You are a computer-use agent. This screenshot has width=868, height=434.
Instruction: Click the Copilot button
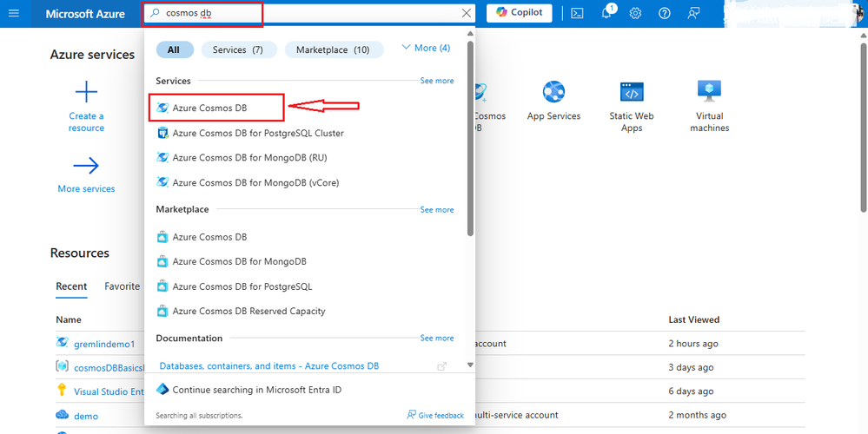click(x=520, y=13)
